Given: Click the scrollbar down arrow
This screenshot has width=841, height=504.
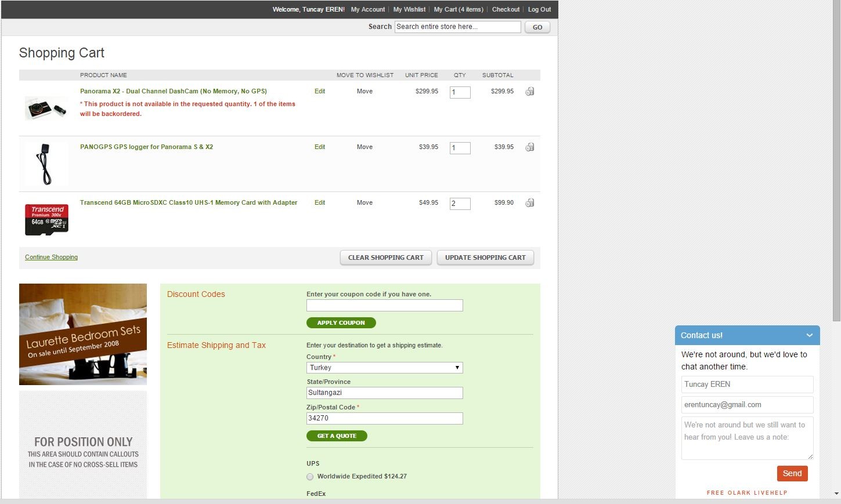Looking at the screenshot, I should click(836, 494).
